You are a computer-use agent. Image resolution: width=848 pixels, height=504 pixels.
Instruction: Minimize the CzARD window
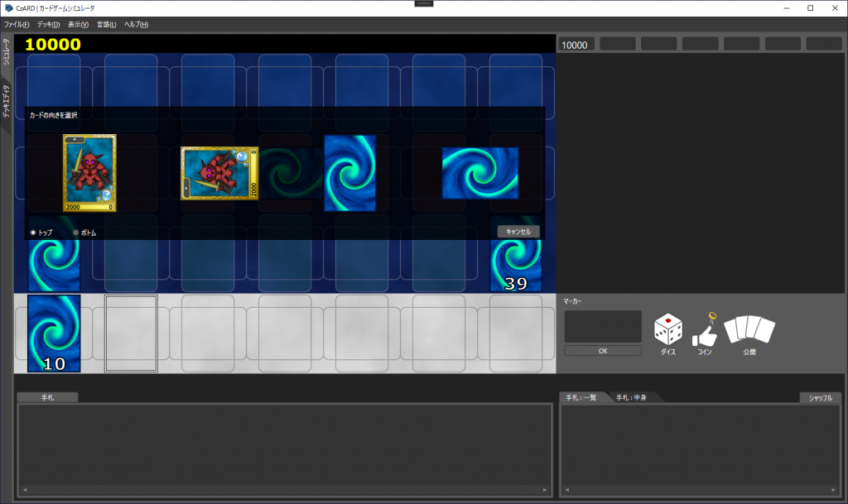786,8
